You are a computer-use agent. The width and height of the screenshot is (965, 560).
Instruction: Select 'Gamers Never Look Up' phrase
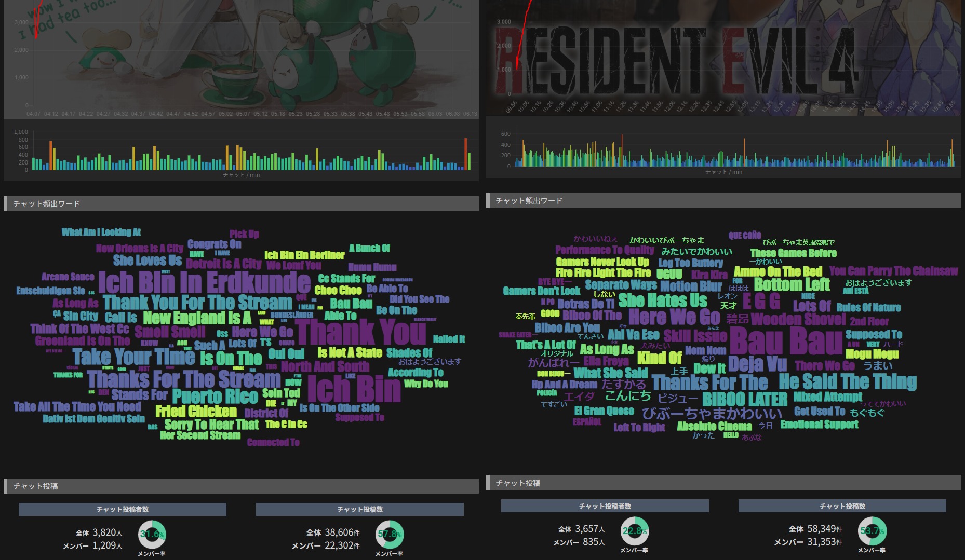click(602, 262)
